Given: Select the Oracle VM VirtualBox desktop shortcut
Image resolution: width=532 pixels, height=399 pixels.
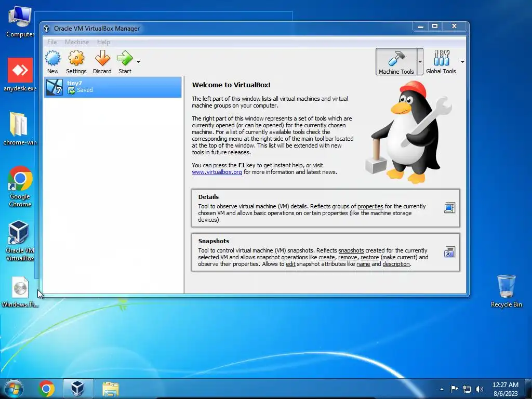Looking at the screenshot, I should [20, 241].
